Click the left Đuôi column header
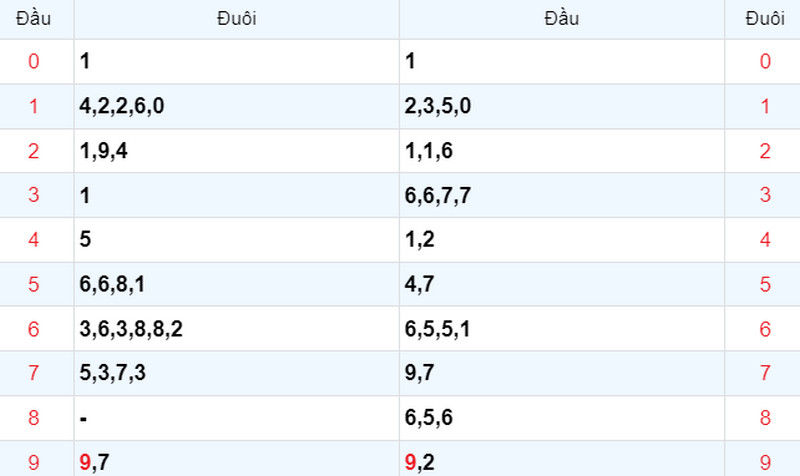The height and width of the screenshot is (476, 800). tap(237, 19)
